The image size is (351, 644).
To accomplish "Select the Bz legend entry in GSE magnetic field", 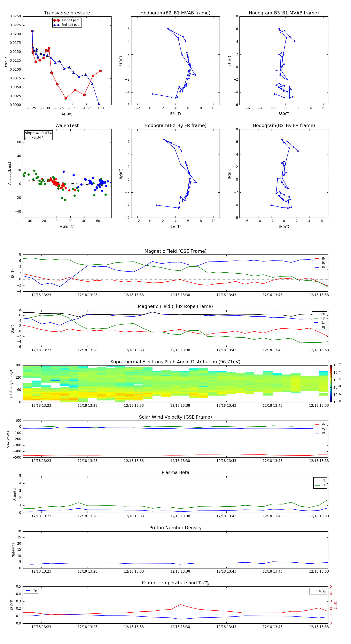I will point(320,267).
